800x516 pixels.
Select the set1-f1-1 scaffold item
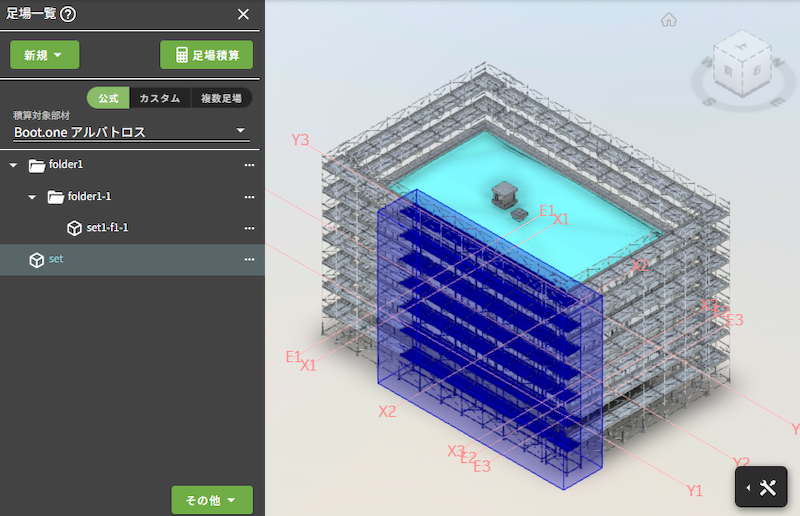[x=107, y=228]
